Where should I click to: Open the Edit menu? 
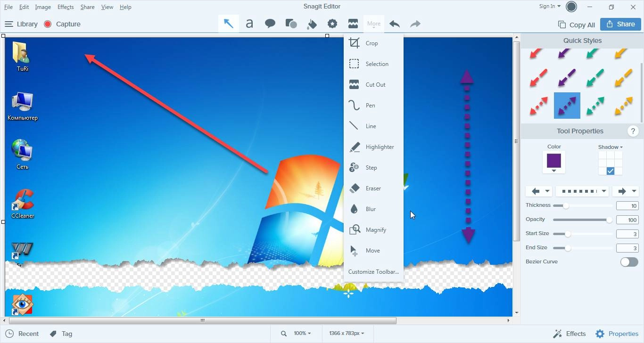(x=24, y=7)
